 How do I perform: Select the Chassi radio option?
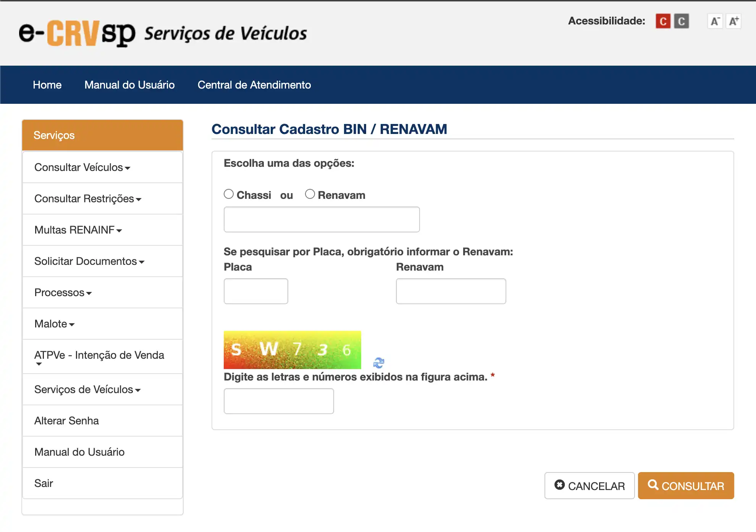[x=229, y=194]
